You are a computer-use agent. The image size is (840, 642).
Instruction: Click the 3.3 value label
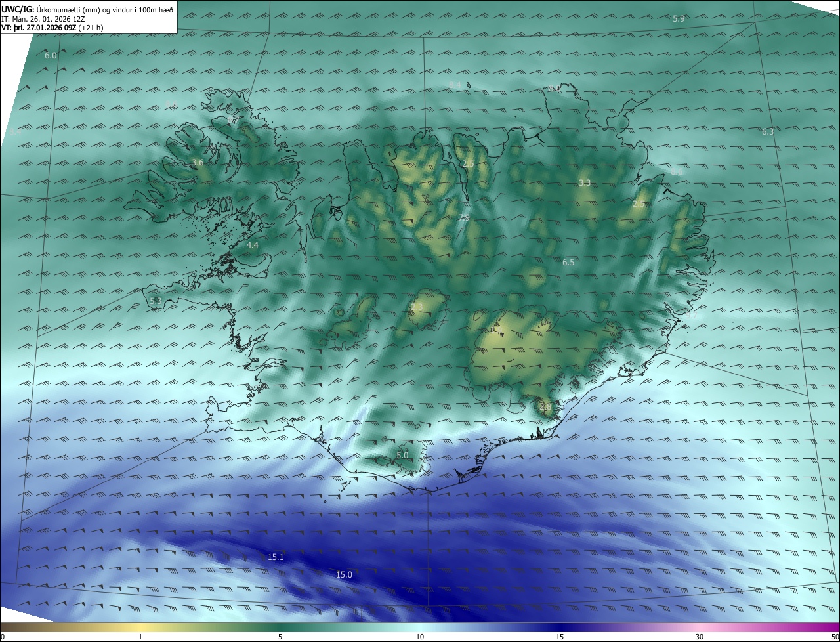click(x=585, y=183)
